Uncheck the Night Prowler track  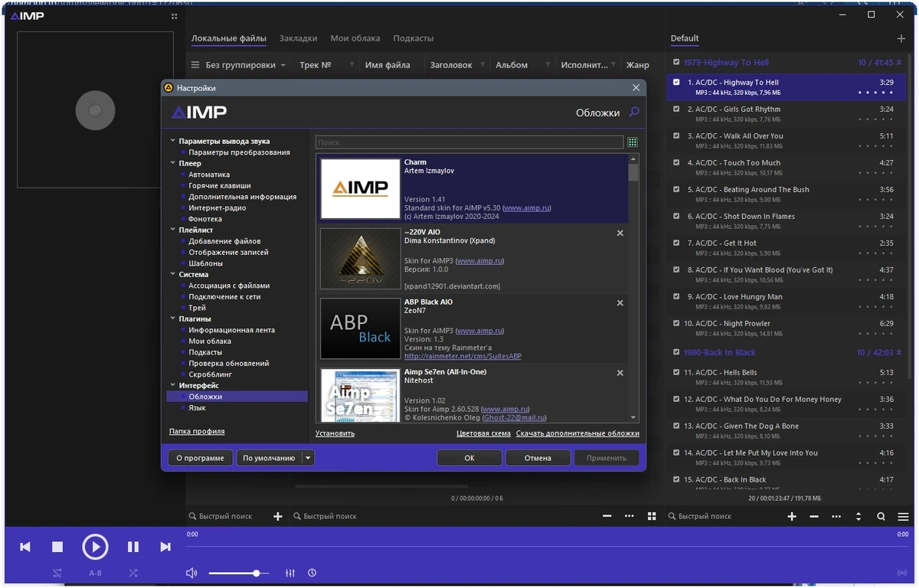coord(676,323)
